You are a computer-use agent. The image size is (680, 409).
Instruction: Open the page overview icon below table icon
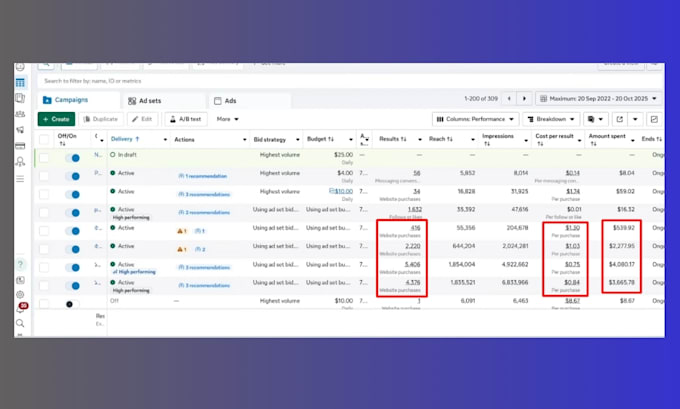click(x=20, y=98)
